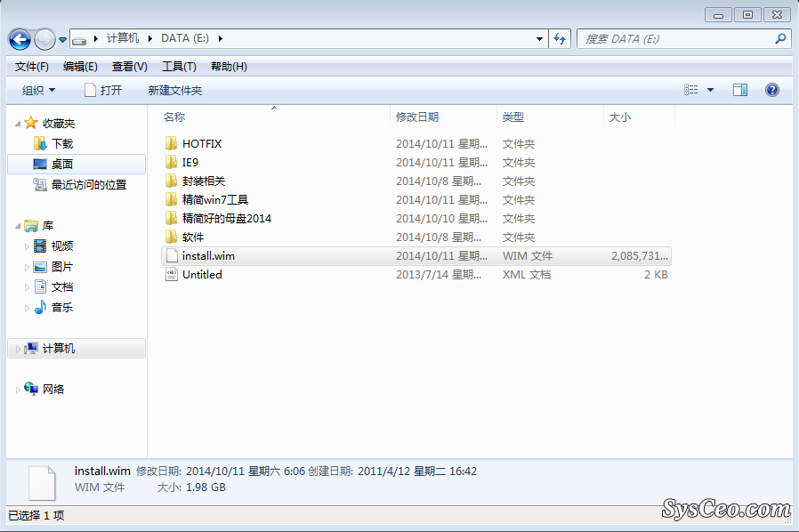Expand the 计算机 tree node
Viewport: 799px width, 532px height.
pyautogui.click(x=18, y=349)
